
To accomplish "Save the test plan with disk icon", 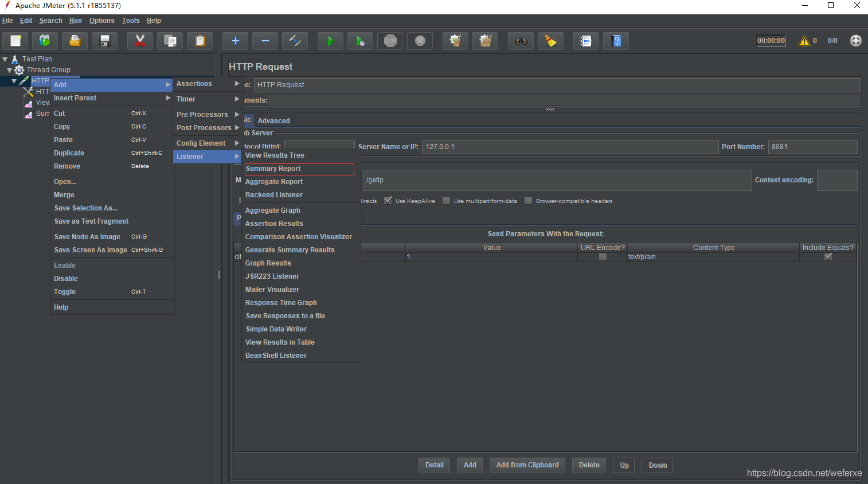I will (105, 41).
